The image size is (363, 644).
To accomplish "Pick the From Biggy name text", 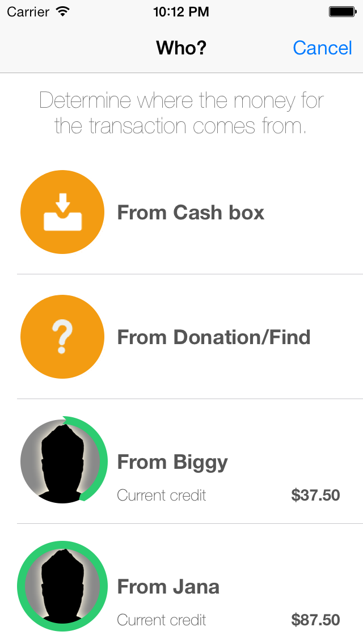I will pos(172,462).
